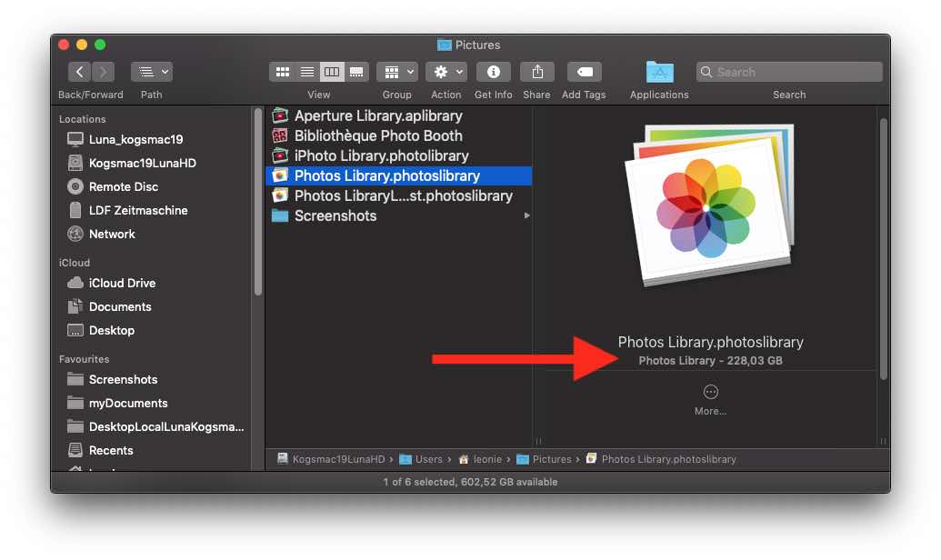Open iCloud Drive in sidebar
This screenshot has height=560, width=941.
pyautogui.click(x=122, y=283)
